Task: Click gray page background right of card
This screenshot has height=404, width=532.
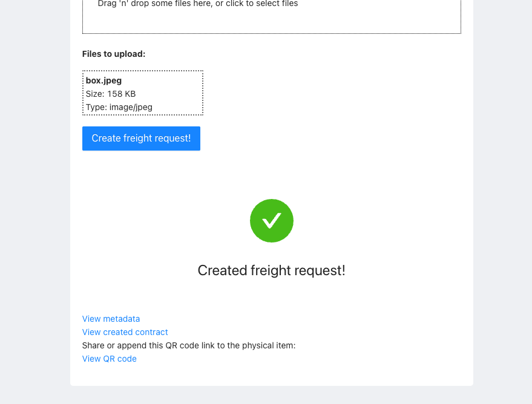Action: (502, 202)
